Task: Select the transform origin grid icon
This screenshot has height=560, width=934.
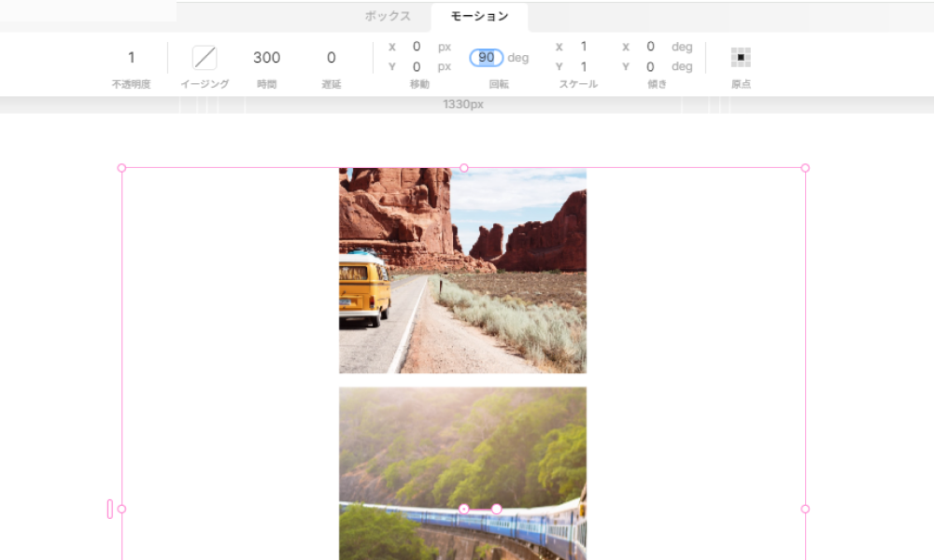Action: [741, 58]
